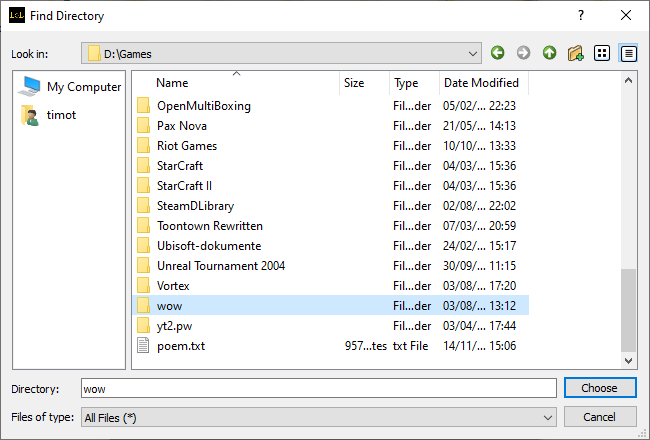The image size is (650, 440).
Task: Click the Riot Games folder icon
Action: pos(143,146)
